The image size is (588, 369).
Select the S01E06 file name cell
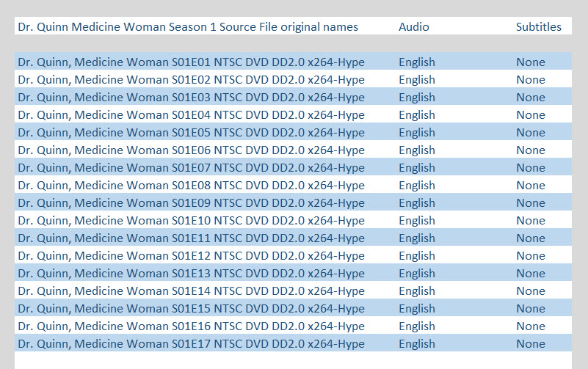pyautogui.click(x=192, y=150)
